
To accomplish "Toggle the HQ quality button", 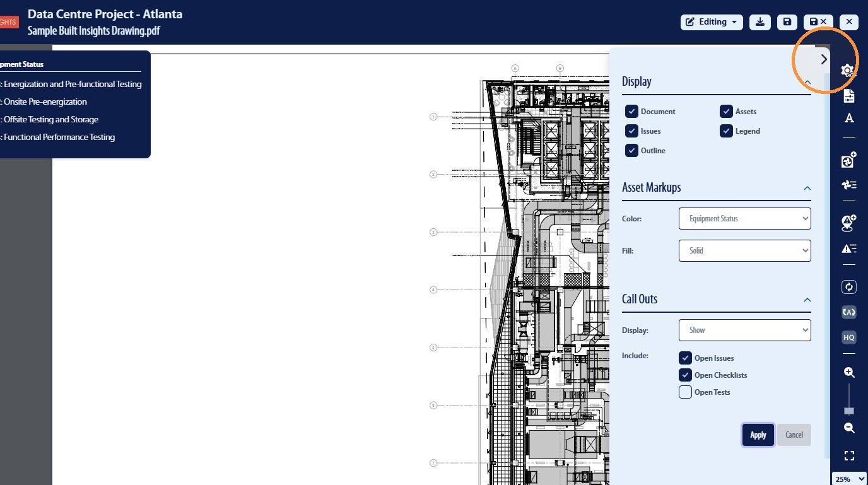I will click(x=849, y=337).
